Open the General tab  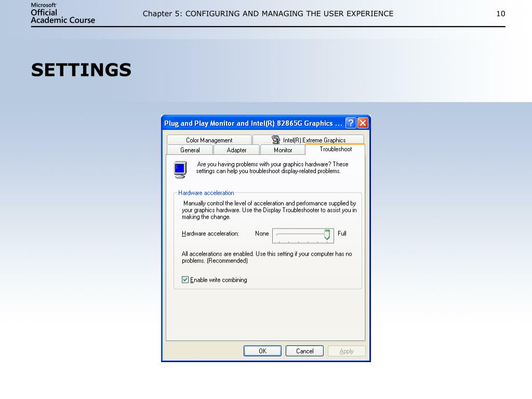pos(190,150)
